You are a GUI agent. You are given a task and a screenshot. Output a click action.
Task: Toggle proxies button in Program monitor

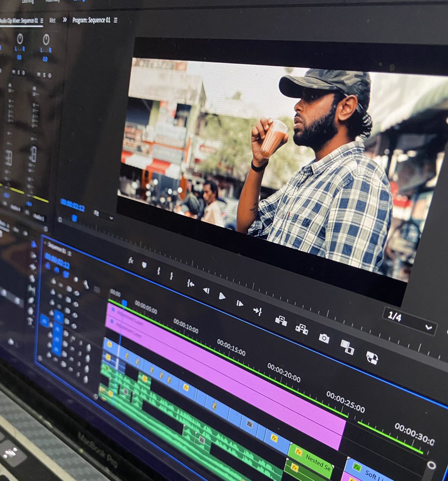(372, 358)
